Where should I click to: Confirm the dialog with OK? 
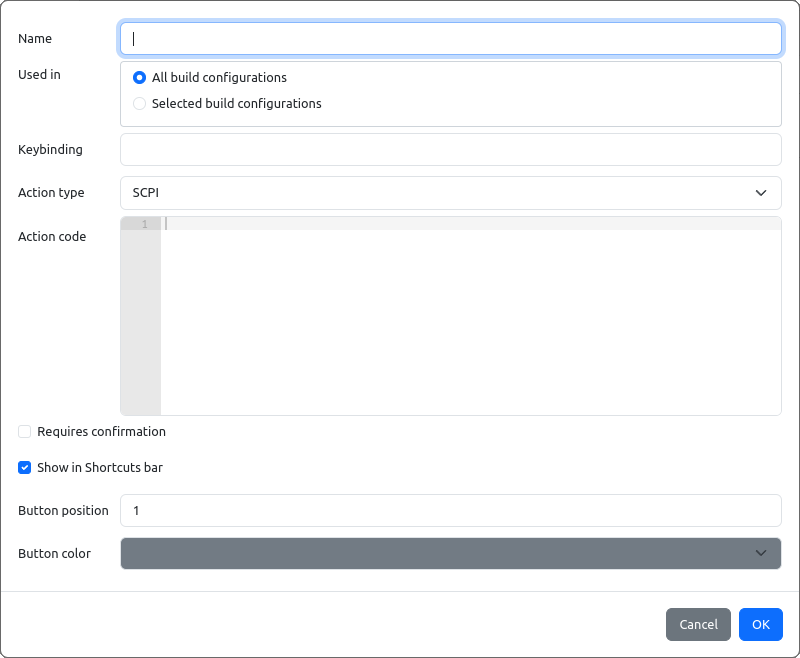761,624
